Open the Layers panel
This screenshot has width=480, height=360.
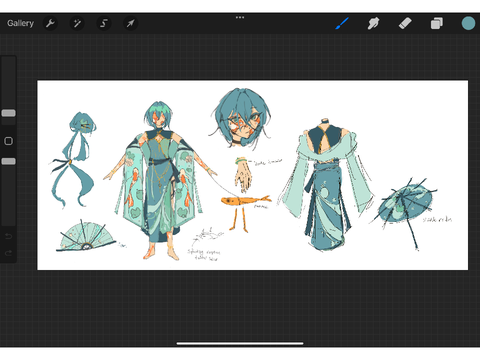(x=437, y=23)
